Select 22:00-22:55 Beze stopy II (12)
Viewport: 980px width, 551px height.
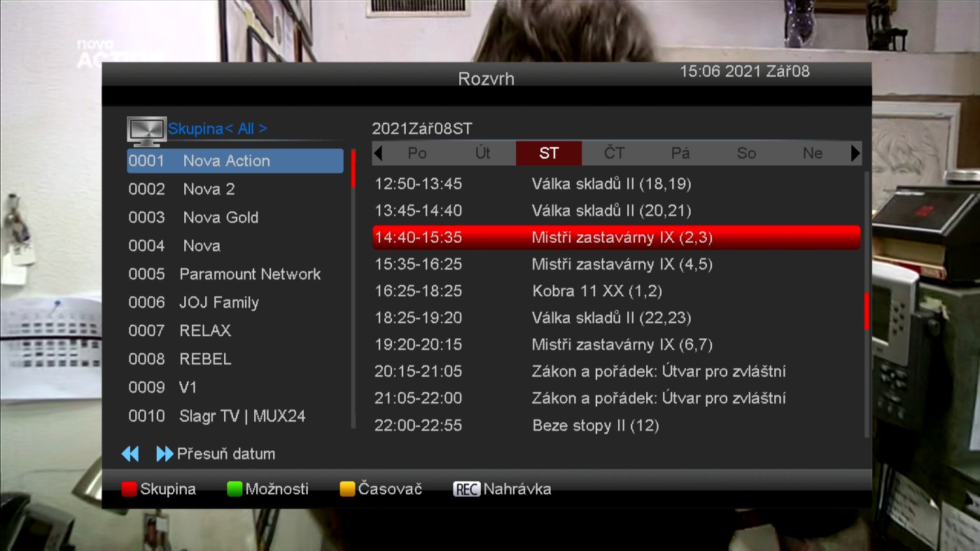[x=617, y=426]
